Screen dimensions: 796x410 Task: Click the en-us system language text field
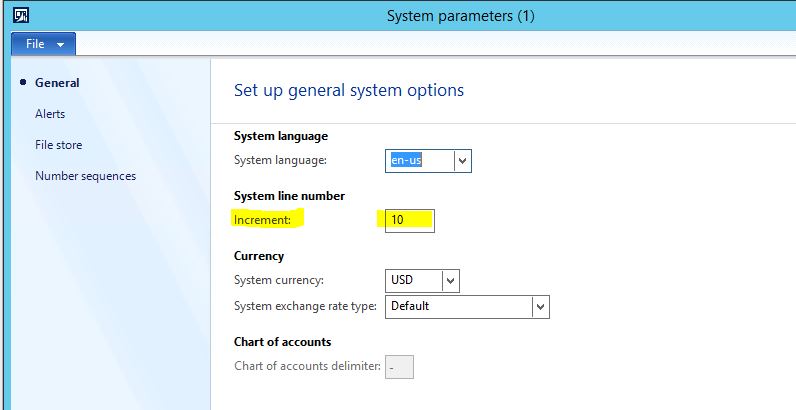(x=419, y=160)
